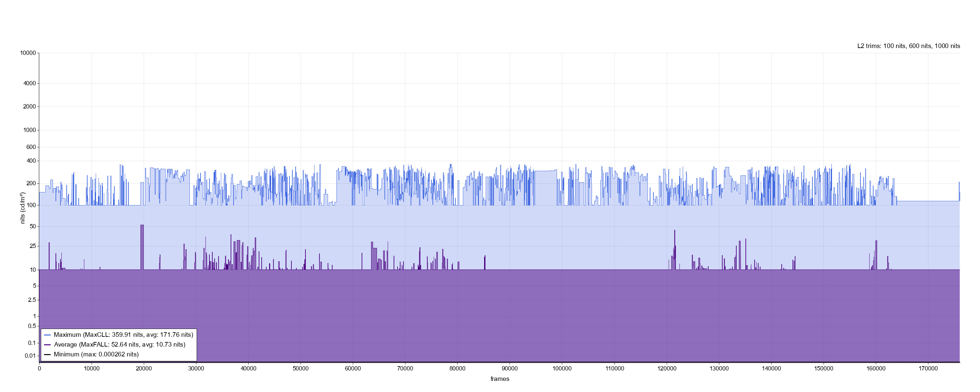
Task: Click the 170000 x-axis tick label
Action: coord(928,368)
